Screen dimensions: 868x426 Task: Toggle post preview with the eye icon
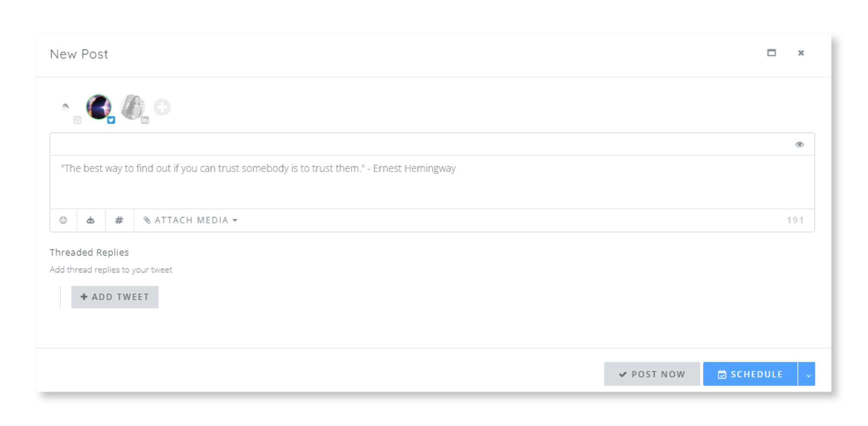pyautogui.click(x=799, y=144)
